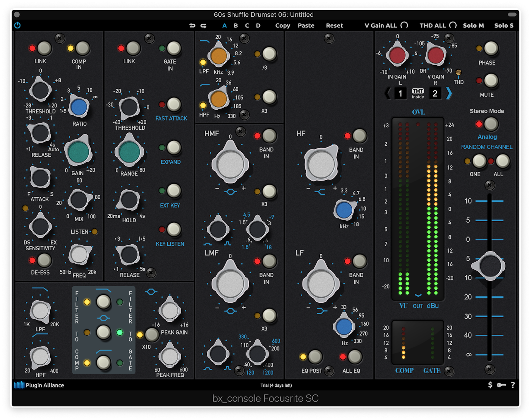Enable the FAST ATTACK switch
The height and width of the screenshot is (420, 531).
click(174, 104)
